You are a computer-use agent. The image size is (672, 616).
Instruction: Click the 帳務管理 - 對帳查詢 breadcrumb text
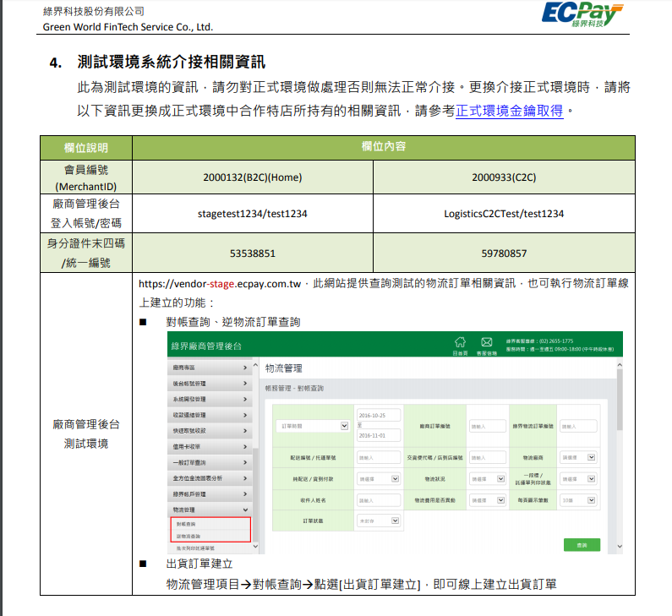pos(294,388)
